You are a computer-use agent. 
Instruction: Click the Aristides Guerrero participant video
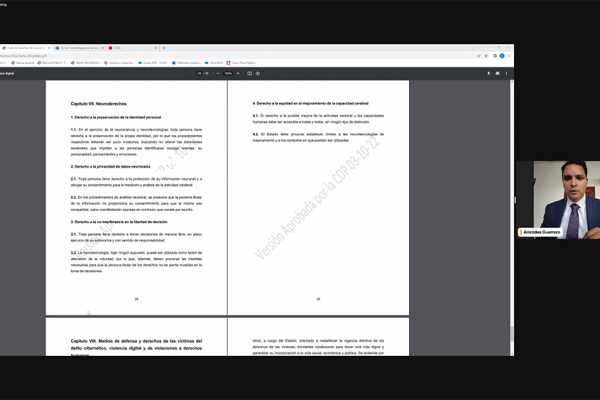[558, 200]
